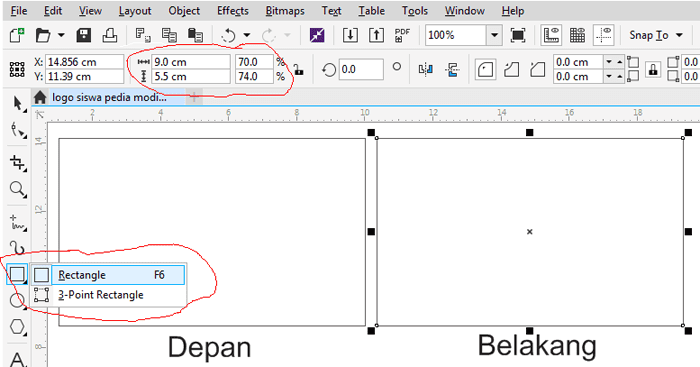The height and width of the screenshot is (367, 700).
Task: Expand the zoom level dropdown
Action: tap(494, 35)
